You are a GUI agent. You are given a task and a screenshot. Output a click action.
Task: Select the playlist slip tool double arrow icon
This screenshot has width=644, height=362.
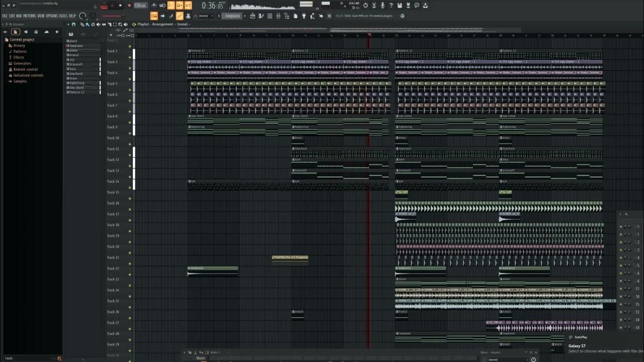104,24
